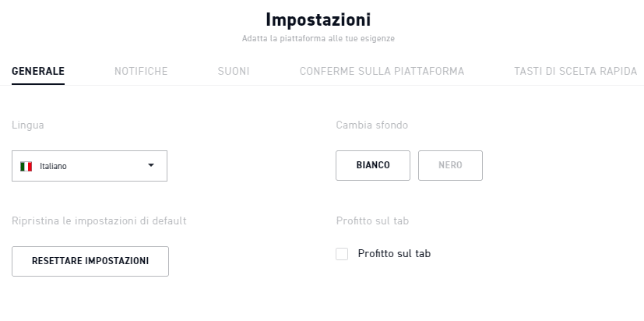The image size is (644, 321).
Task: Choose the NERO background button
Action: click(450, 165)
